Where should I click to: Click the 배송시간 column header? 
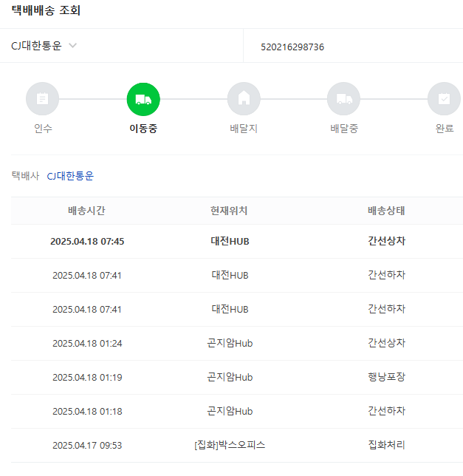86,211
